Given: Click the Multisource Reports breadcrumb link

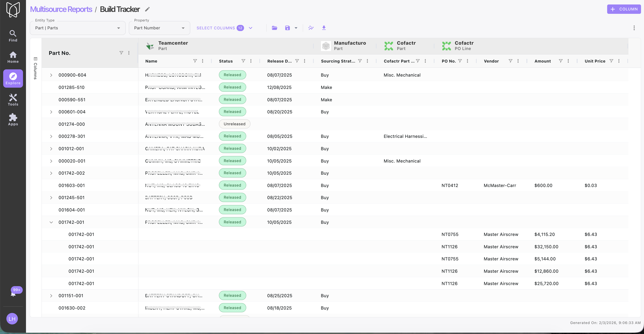Looking at the screenshot, I should coord(61,9).
